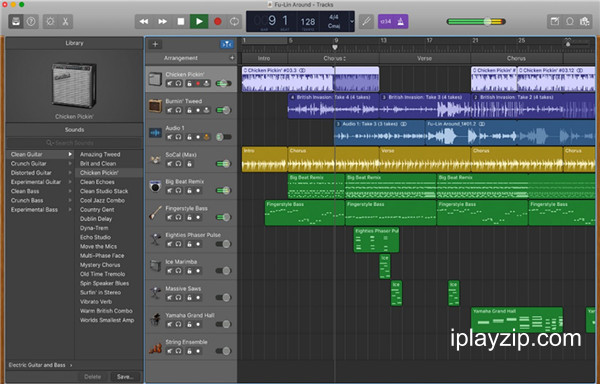The width and height of the screenshot is (600, 384).
Task: Stop playback with the square button
Action: click(x=181, y=21)
